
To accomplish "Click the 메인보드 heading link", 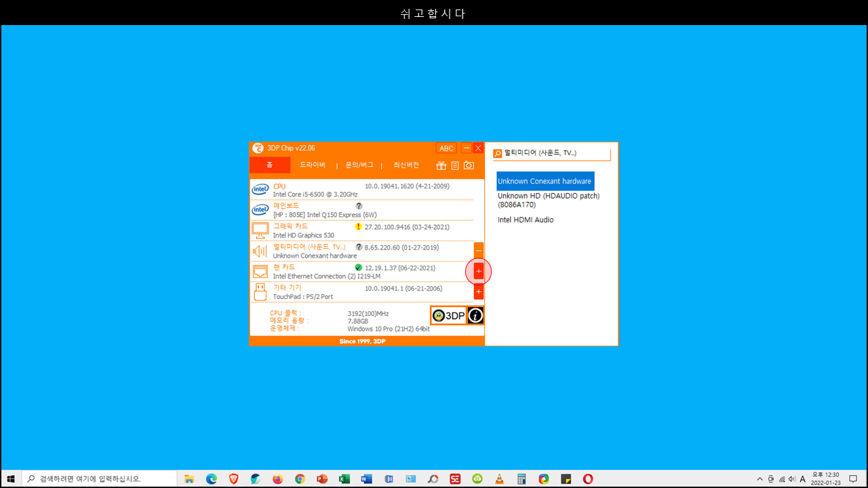I will tap(285, 205).
